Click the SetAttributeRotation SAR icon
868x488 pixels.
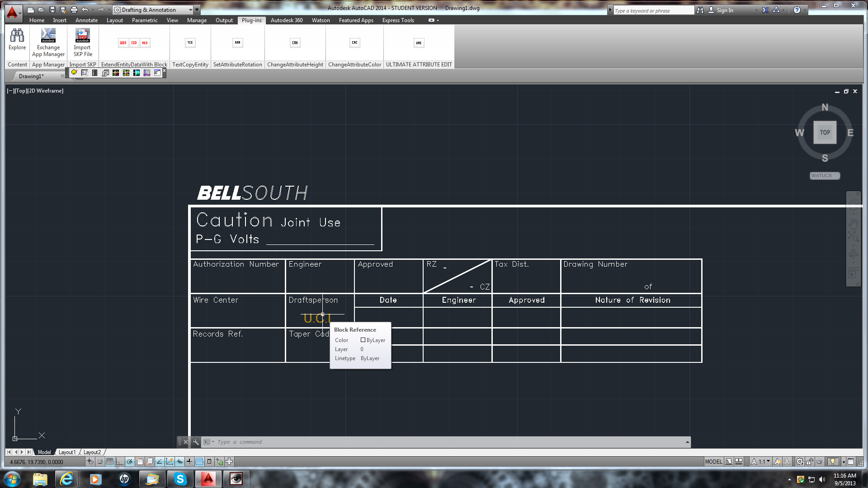point(237,43)
